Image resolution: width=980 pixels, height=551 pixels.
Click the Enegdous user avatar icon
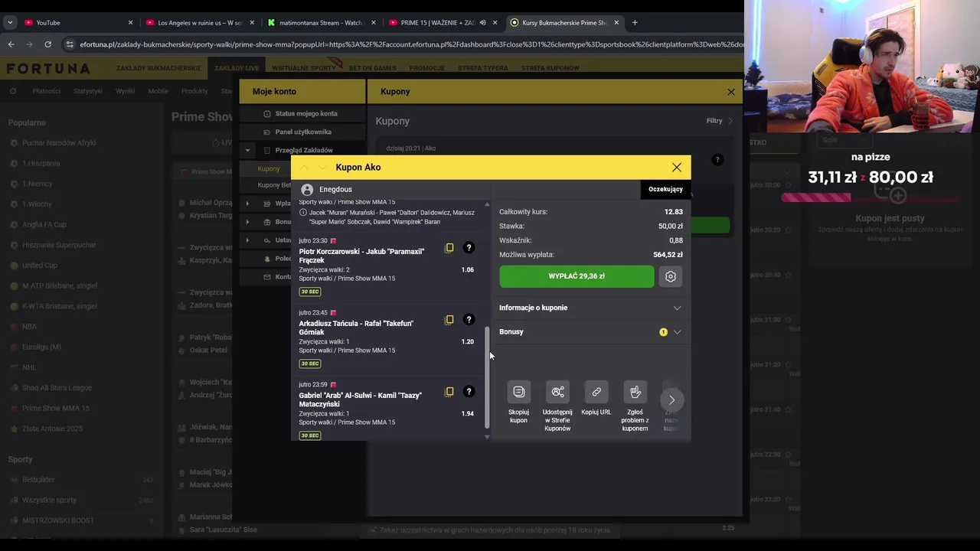(x=307, y=189)
